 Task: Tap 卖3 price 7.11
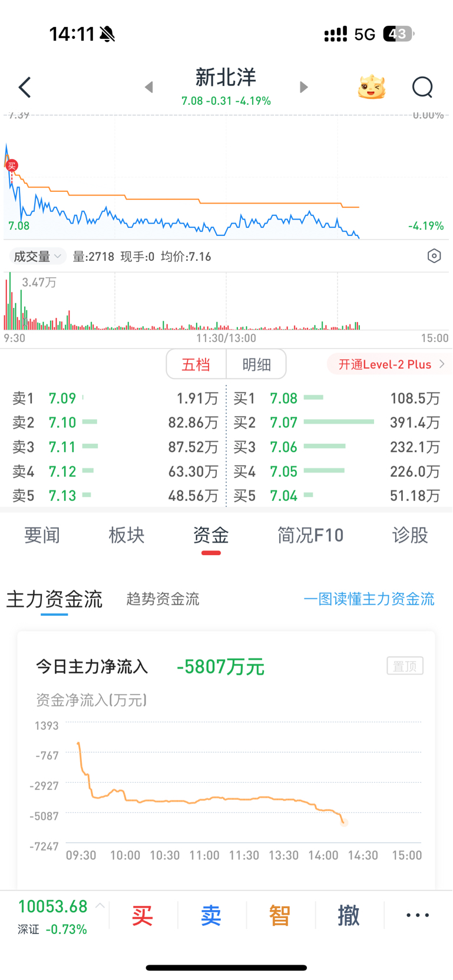click(x=62, y=447)
